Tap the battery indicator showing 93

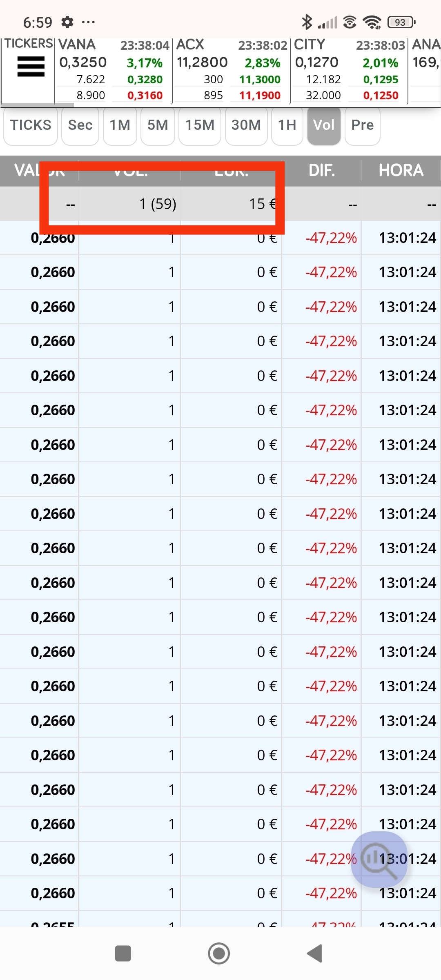coord(401,22)
